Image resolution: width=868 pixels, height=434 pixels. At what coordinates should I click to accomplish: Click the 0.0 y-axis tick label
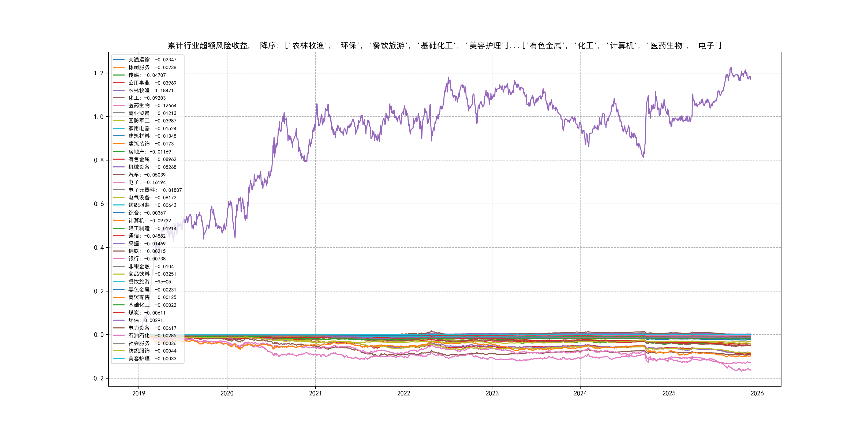(x=98, y=335)
